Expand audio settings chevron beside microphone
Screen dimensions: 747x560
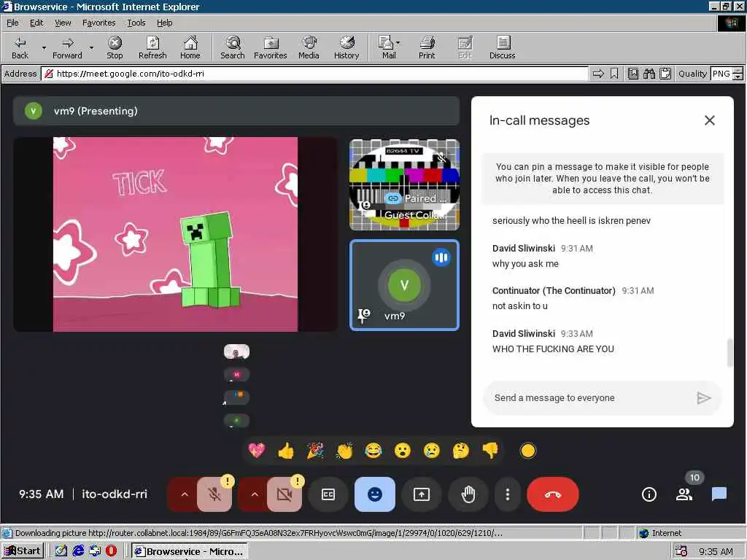pyautogui.click(x=185, y=494)
